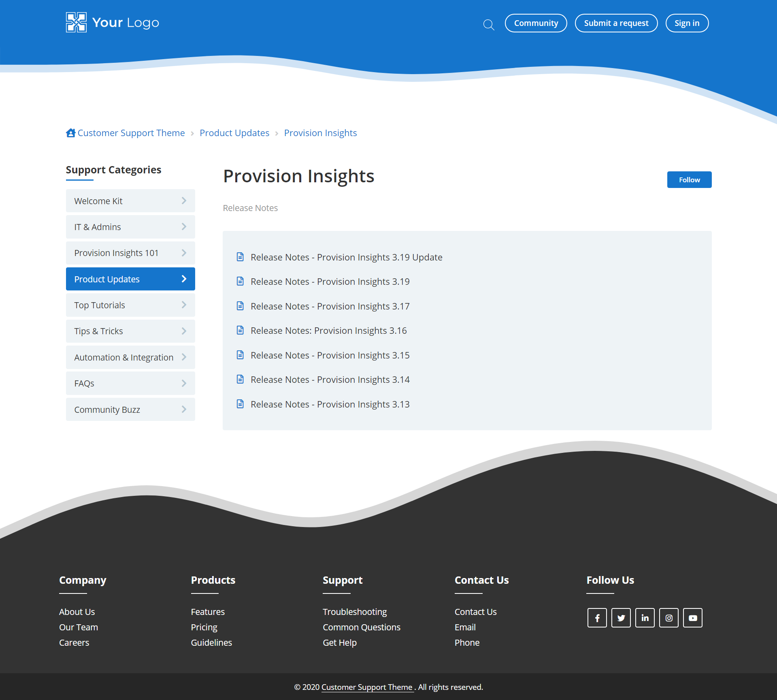This screenshot has width=777, height=700.
Task: Select Product Updates in Support Categories
Action: [107, 279]
